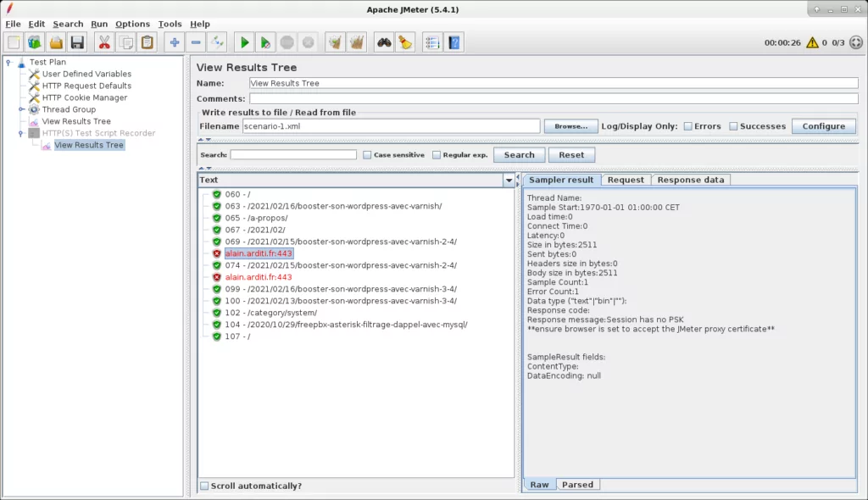Open the Function Helper dialog icon
Image resolution: width=868 pixels, height=500 pixels.
(432, 42)
